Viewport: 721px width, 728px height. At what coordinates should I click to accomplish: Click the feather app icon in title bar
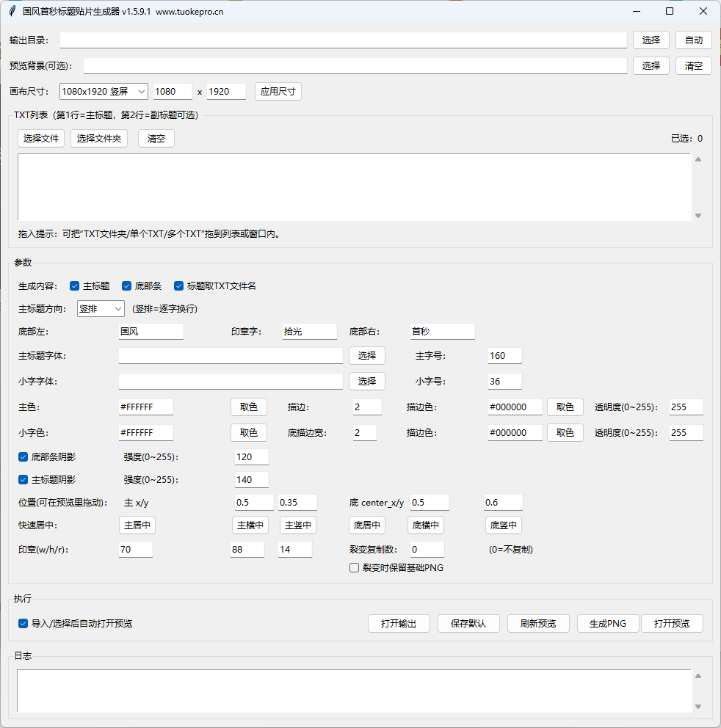pyautogui.click(x=12, y=12)
